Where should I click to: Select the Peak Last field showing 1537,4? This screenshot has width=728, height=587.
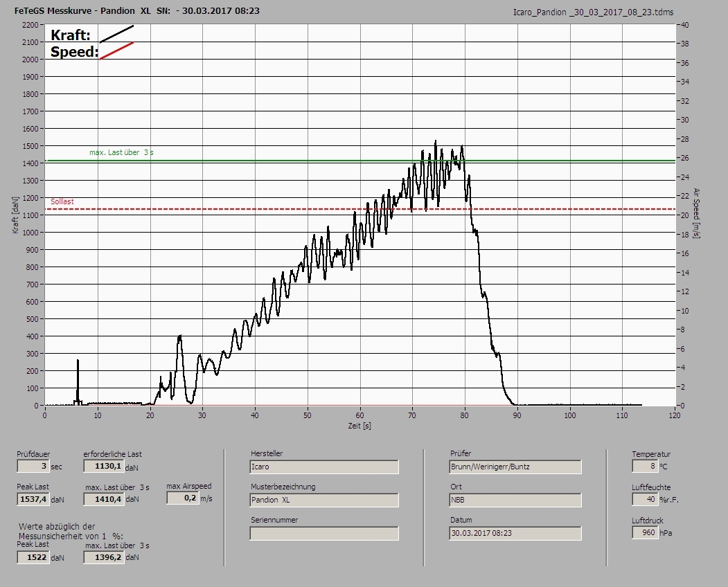click(x=33, y=499)
